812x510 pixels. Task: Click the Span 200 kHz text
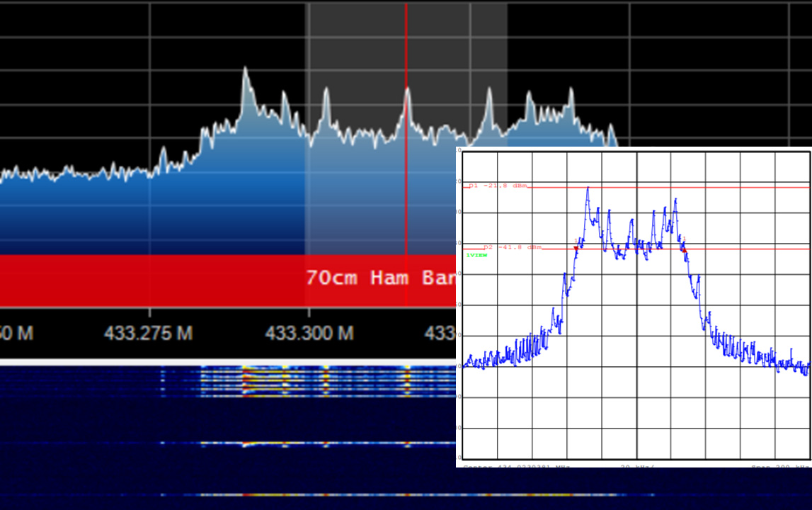click(x=780, y=466)
